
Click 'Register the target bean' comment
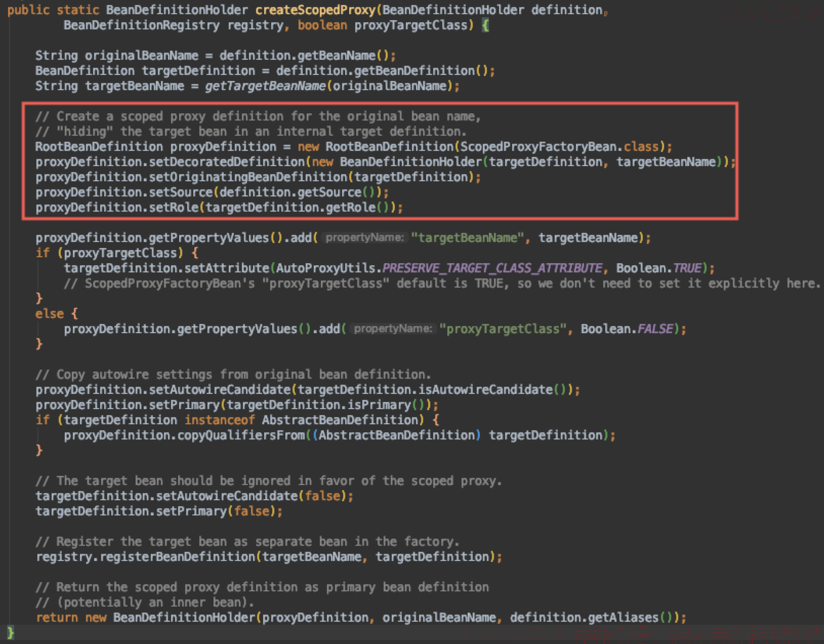tap(248, 542)
